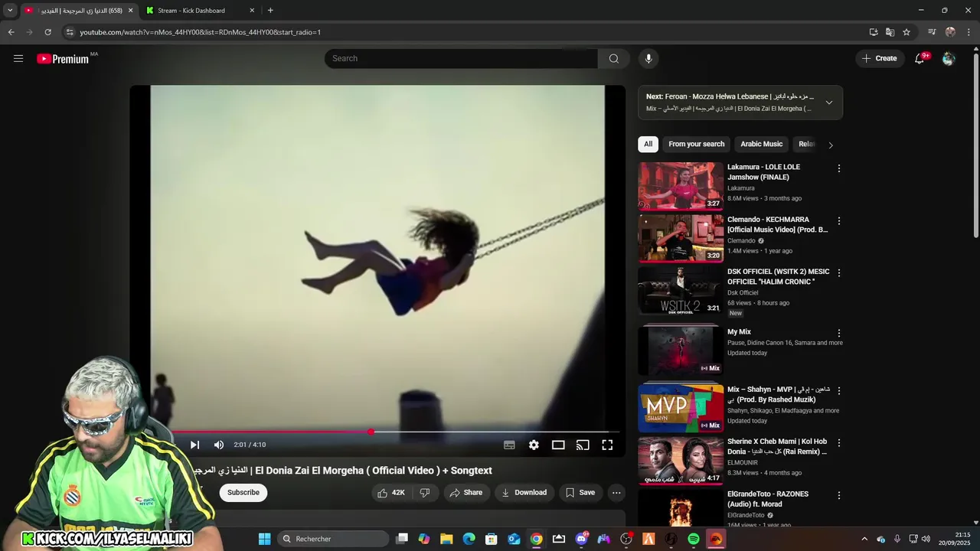The image size is (980, 551).
Task: Click the search magnifier button
Action: coord(613,58)
